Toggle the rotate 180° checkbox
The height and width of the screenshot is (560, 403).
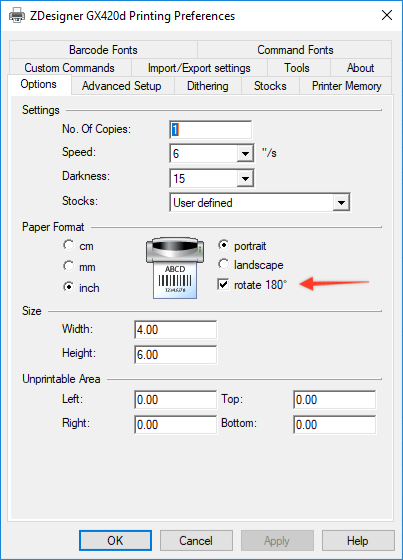223,285
